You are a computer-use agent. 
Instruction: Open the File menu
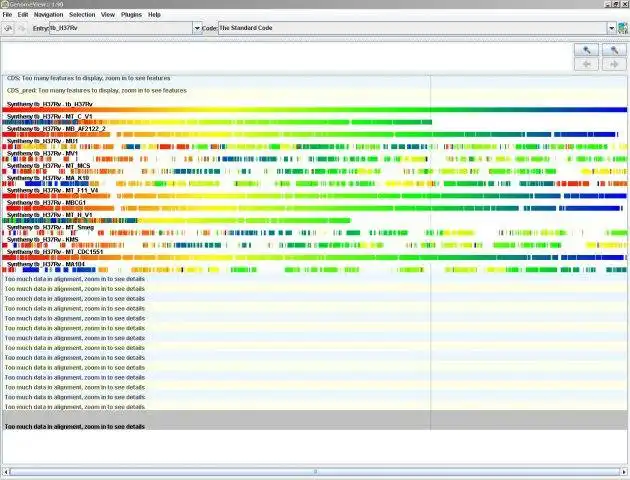(7, 14)
